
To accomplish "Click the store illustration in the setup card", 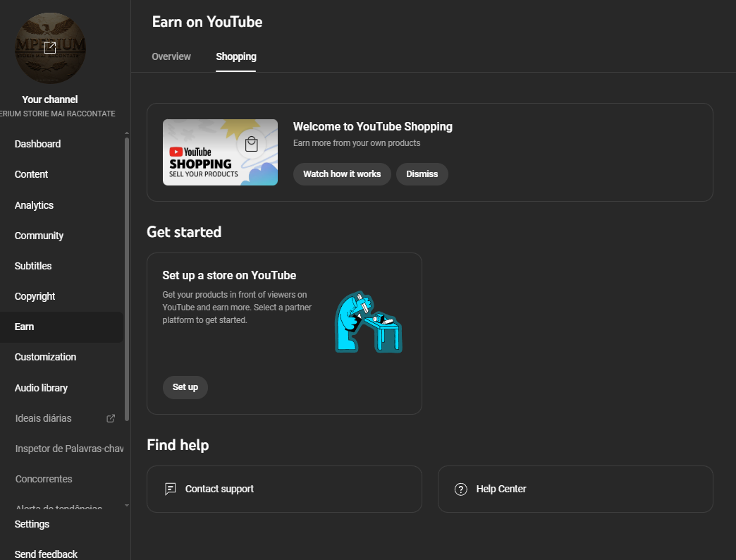I will click(x=368, y=323).
